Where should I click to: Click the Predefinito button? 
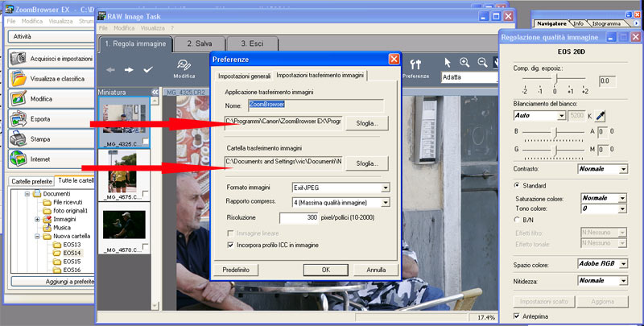click(x=235, y=270)
